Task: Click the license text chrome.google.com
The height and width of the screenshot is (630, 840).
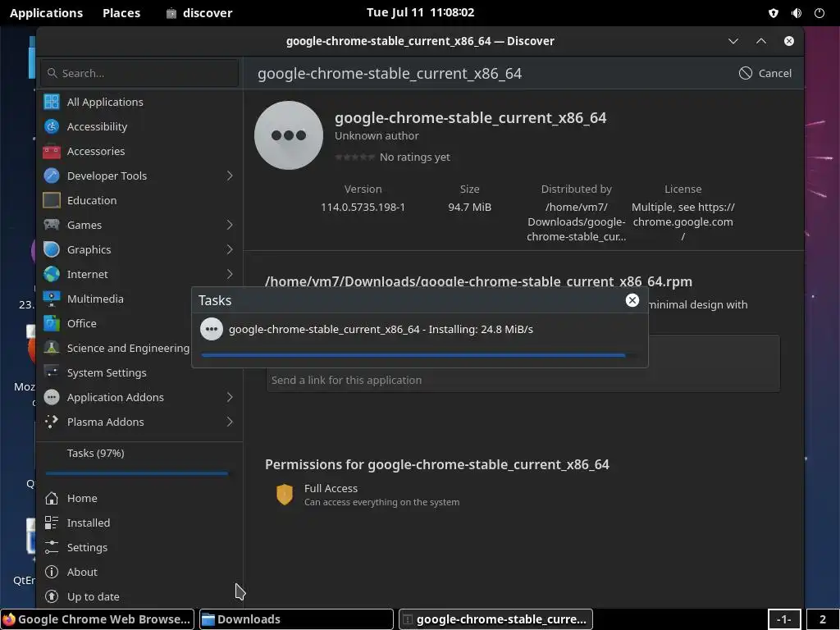Action: (683, 221)
